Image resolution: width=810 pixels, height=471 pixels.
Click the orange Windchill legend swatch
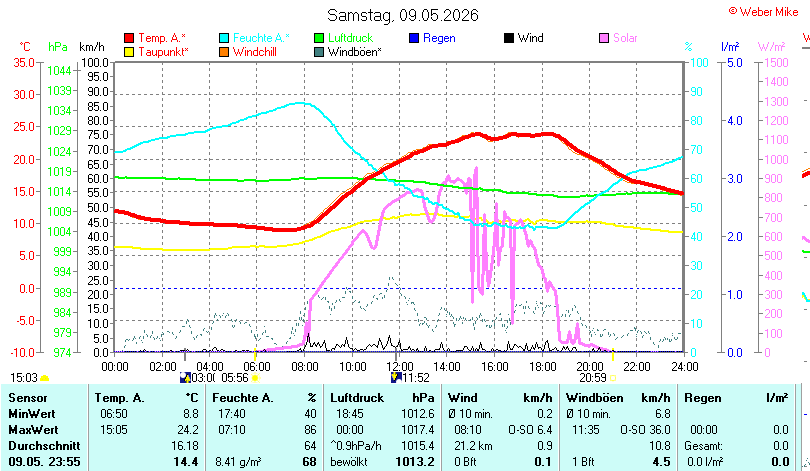pos(224,52)
